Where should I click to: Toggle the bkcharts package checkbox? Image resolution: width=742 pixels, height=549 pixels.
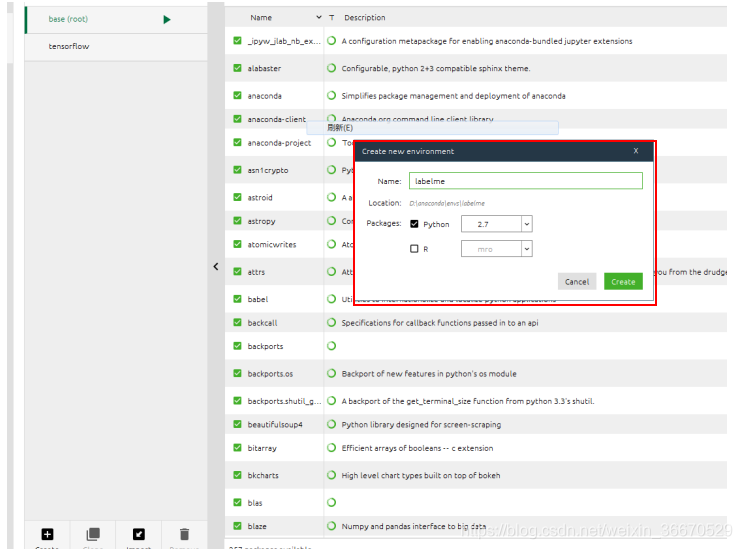pyautogui.click(x=238, y=475)
